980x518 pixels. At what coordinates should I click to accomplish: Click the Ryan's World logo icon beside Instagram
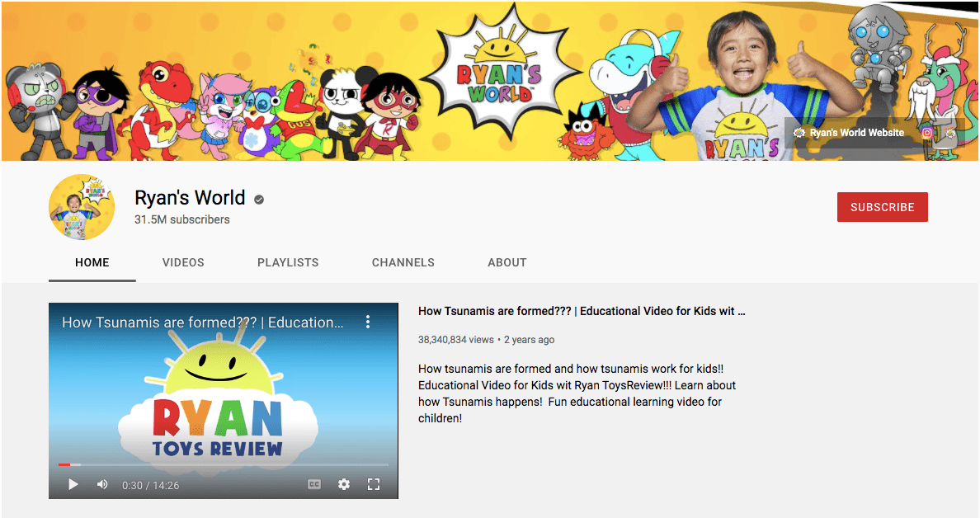(x=950, y=133)
